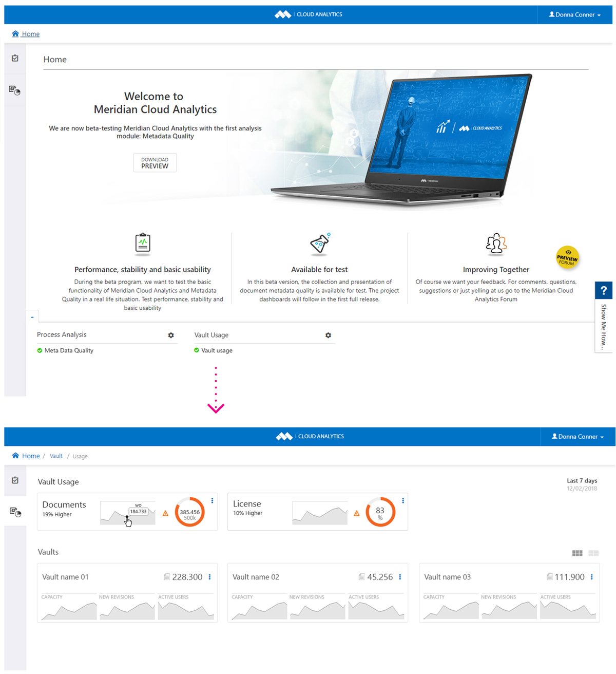Image resolution: width=616 pixels, height=674 pixels.
Task: Click the question mark help icon
Action: point(604,291)
